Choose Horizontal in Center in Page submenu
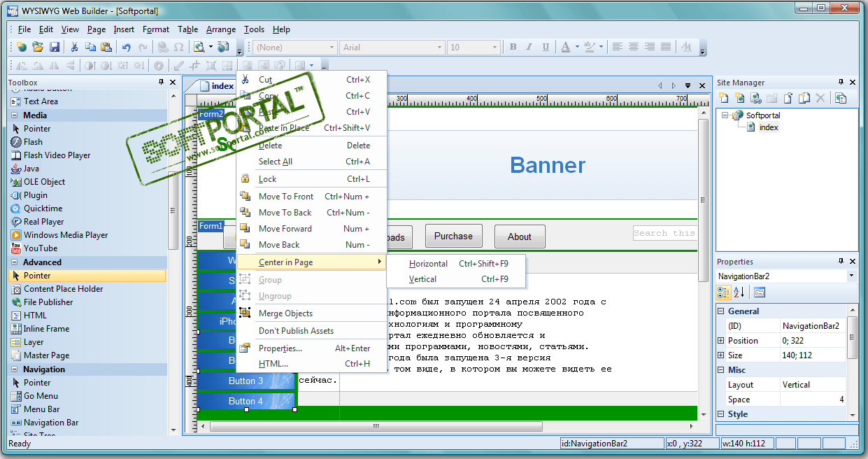 click(x=457, y=264)
